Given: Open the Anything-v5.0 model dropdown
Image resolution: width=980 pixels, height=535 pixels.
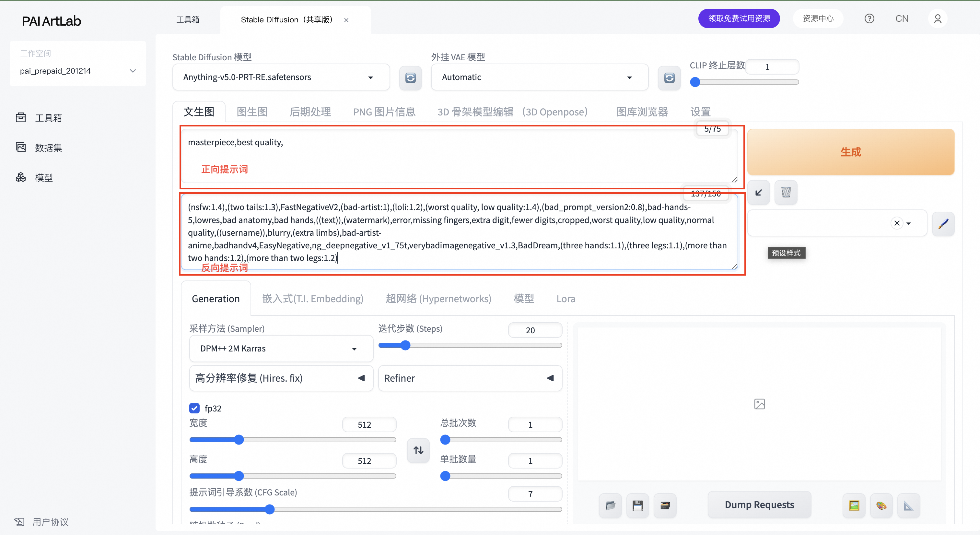Looking at the screenshot, I should point(281,77).
